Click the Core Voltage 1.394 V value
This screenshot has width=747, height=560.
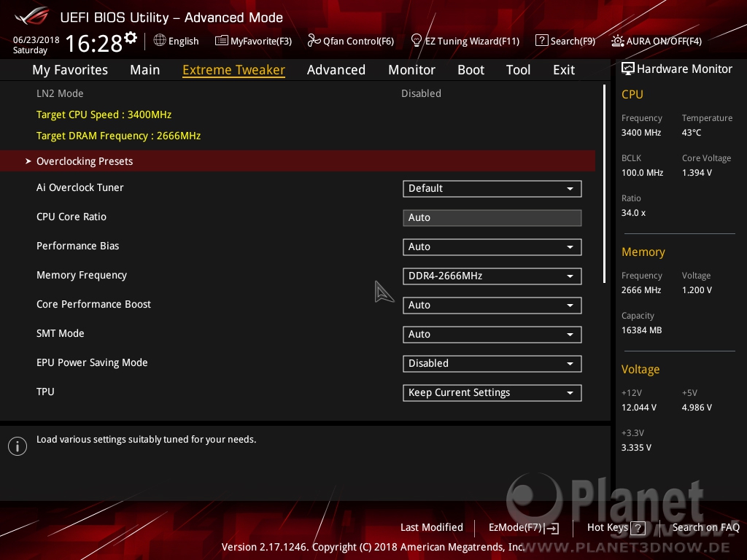[697, 173]
